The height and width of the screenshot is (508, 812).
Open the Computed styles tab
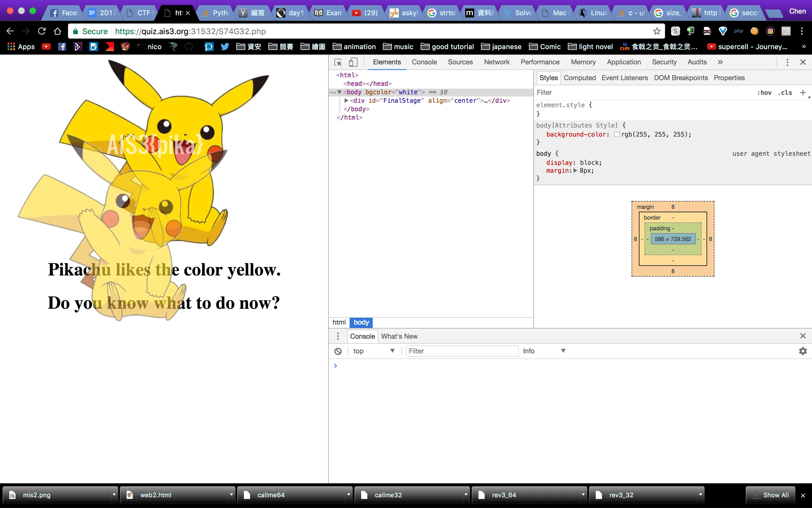coord(579,78)
